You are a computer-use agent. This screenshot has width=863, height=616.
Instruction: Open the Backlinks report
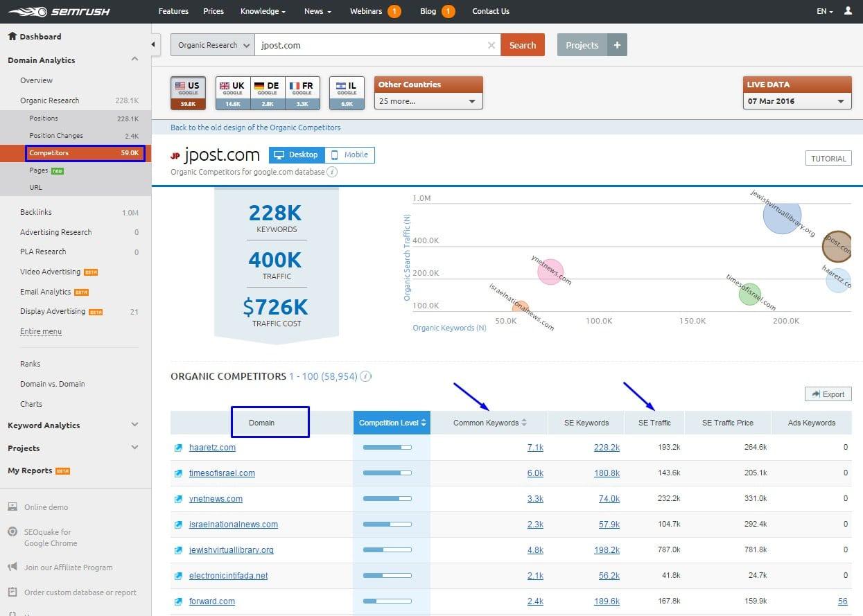click(36, 212)
